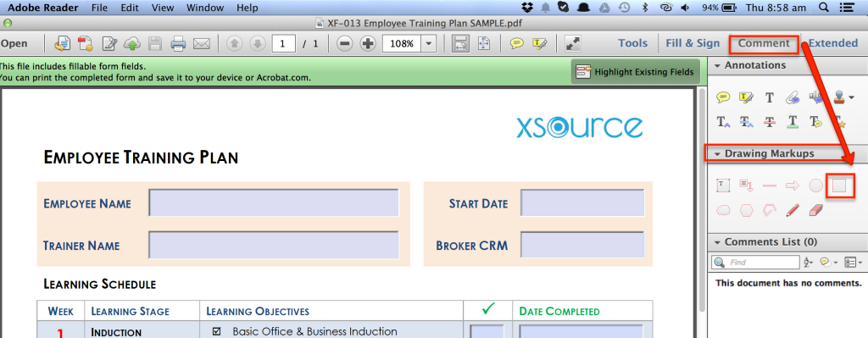Viewport: 868px width, 338px height.
Task: Select the Pencil freeform drawing tool
Action: (x=793, y=210)
